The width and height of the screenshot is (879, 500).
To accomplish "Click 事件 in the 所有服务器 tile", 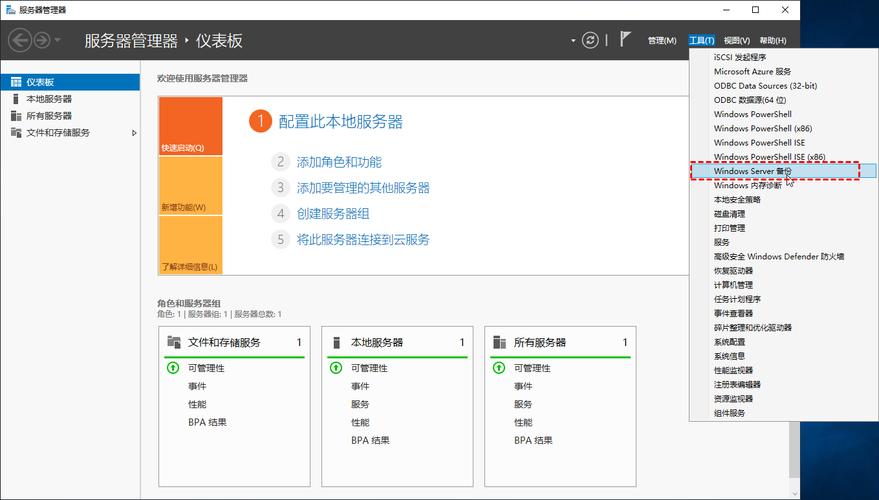I will (524, 386).
